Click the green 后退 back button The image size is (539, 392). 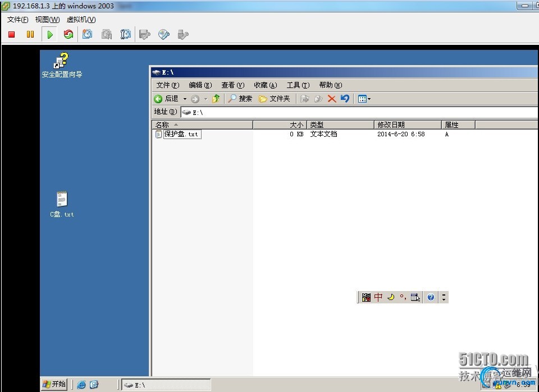pyautogui.click(x=166, y=99)
